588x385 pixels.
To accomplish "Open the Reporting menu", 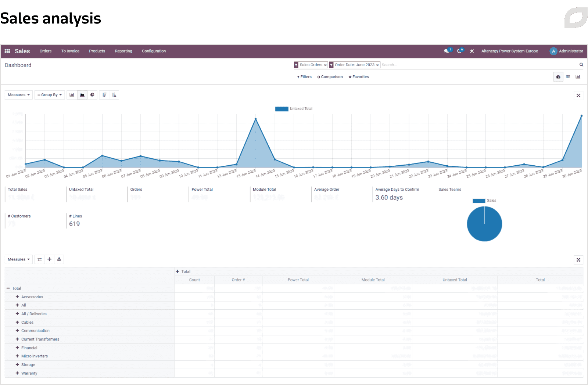I will click(123, 51).
